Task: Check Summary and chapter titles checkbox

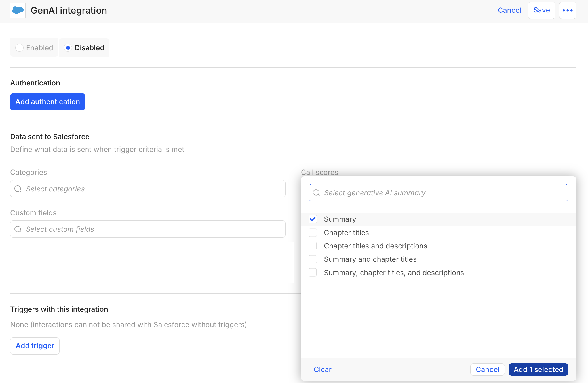Action: (313, 259)
